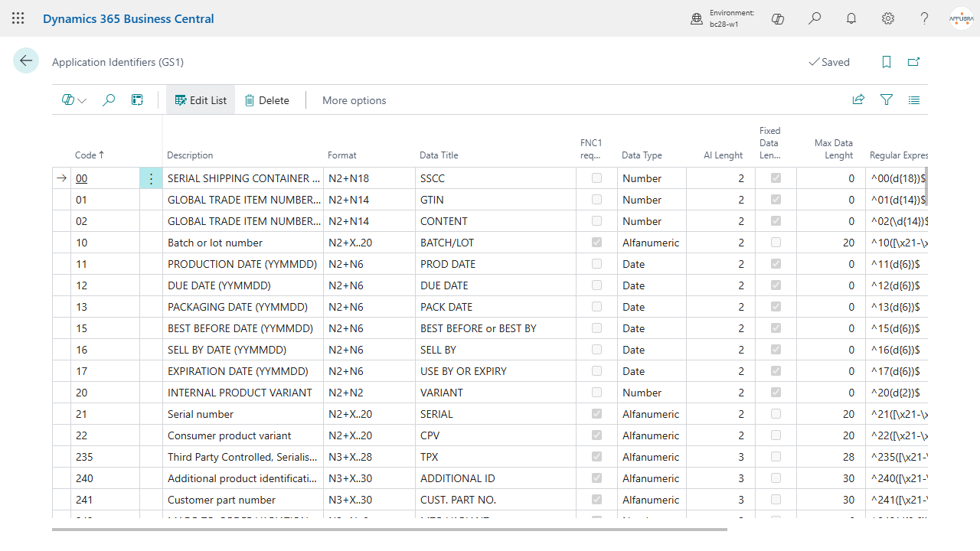Click the horizontal scrollbar of the list
The image size is (980, 551).
coord(389,529)
